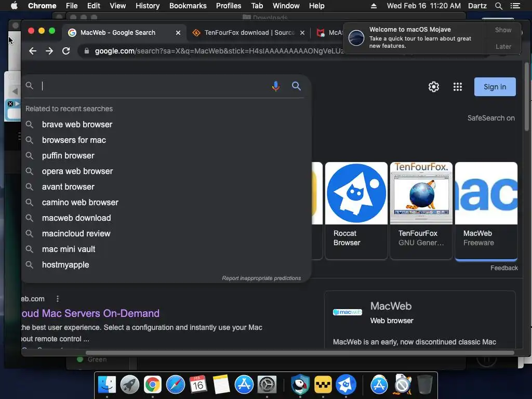532x399 pixels.
Task: Start voice search with the microphone icon
Action: pos(276,86)
